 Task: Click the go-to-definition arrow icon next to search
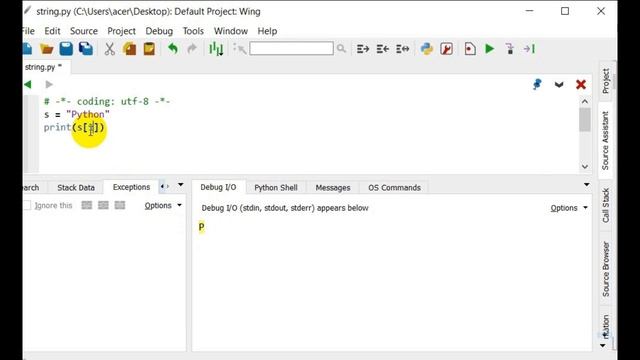point(240,49)
